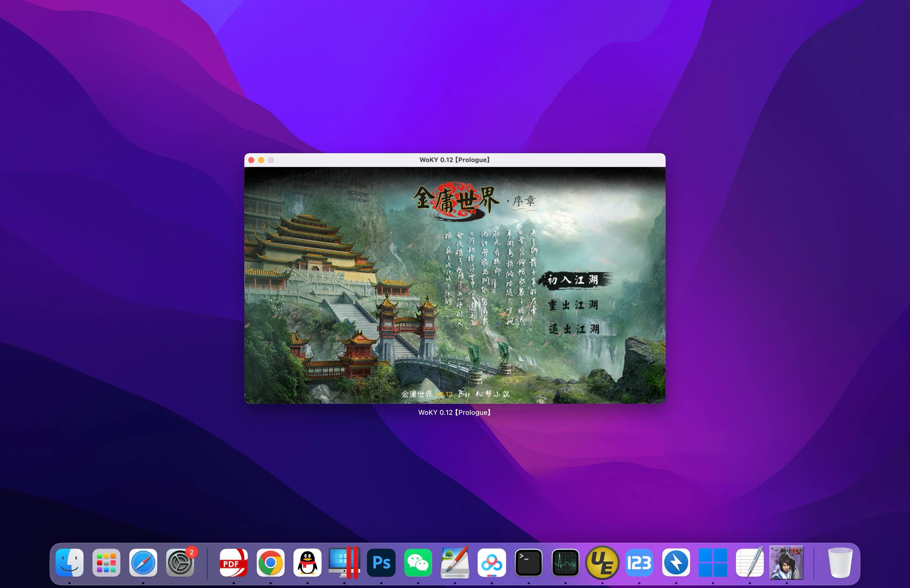The height and width of the screenshot is (588, 910).
Task: Open Activity Monitor in dock
Action: coord(565,563)
